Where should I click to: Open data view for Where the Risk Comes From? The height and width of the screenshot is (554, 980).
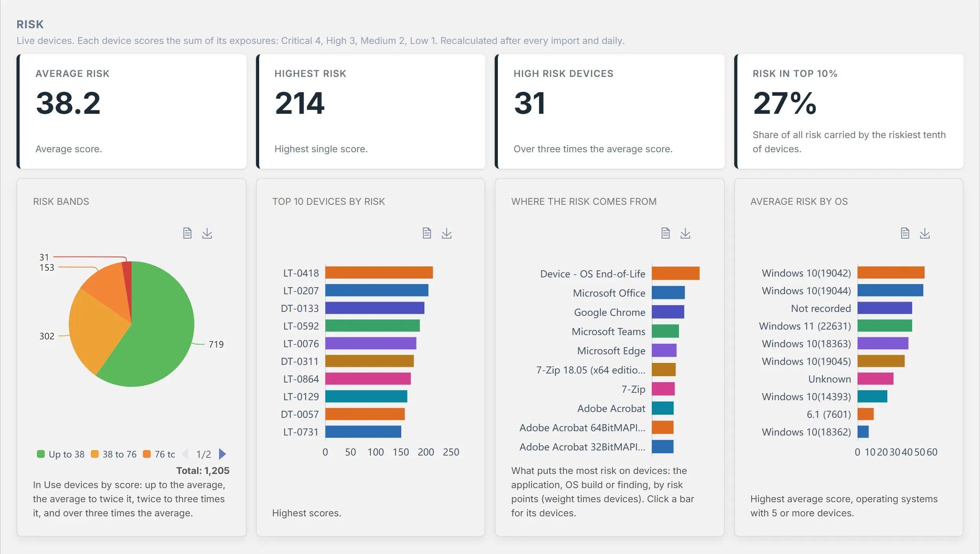(x=666, y=233)
